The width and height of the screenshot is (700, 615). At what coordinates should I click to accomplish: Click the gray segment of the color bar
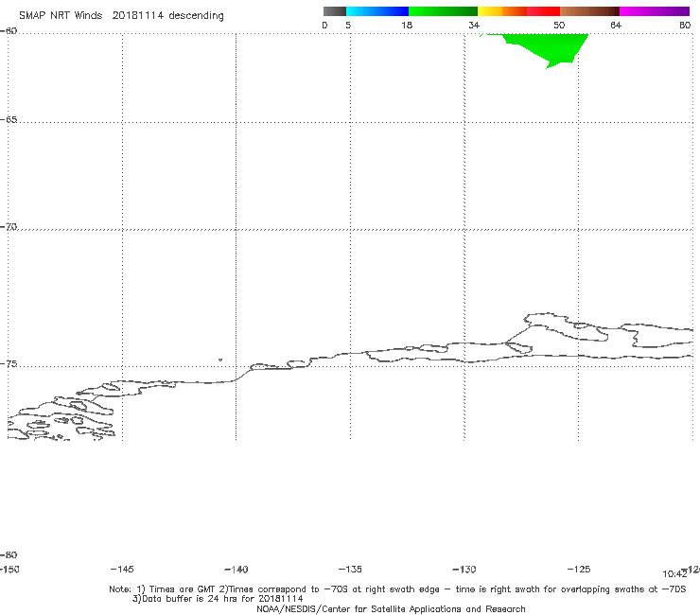click(334, 11)
